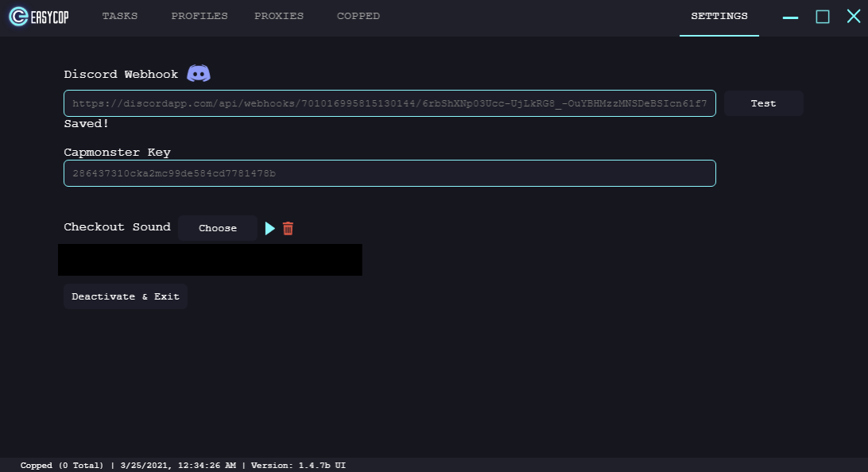Click the Discord logo icon
Viewport: 868px width, 472px height.
pyautogui.click(x=199, y=74)
